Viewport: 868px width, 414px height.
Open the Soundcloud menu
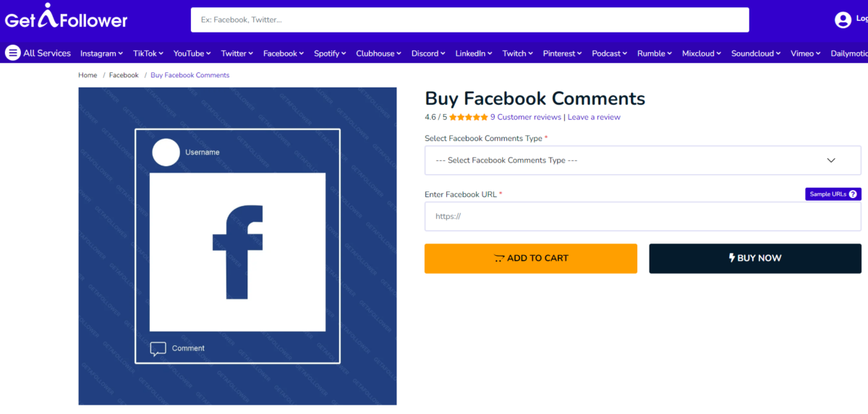[756, 53]
